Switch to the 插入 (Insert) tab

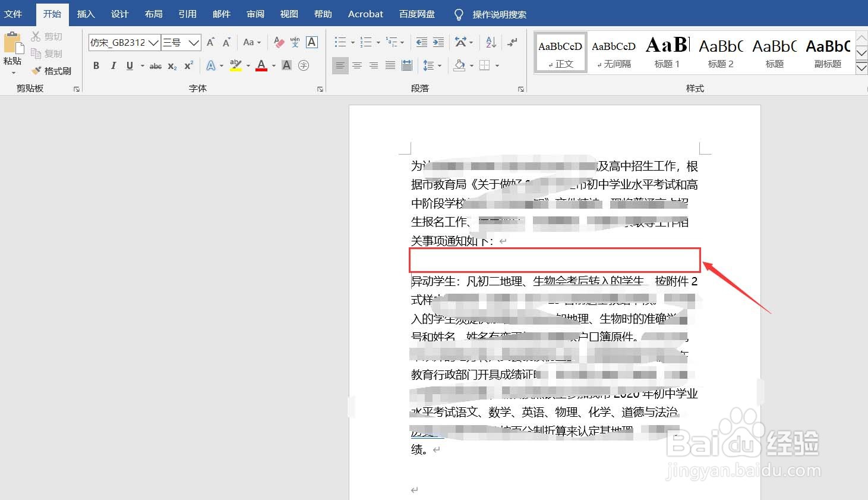[86, 14]
